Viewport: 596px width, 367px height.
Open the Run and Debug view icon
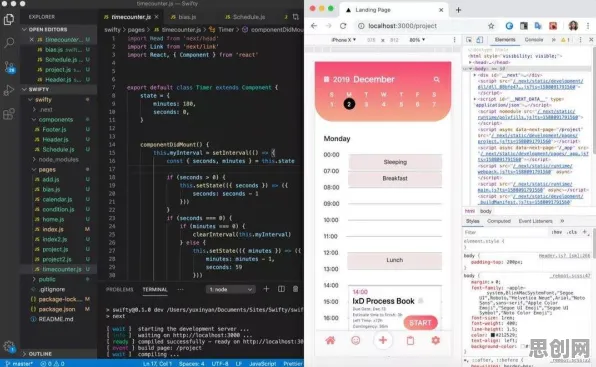[x=9, y=90]
